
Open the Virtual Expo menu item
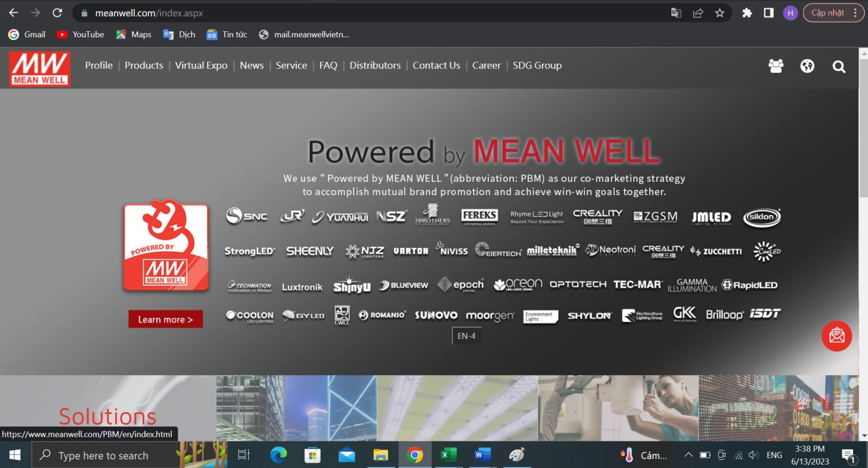201,65
